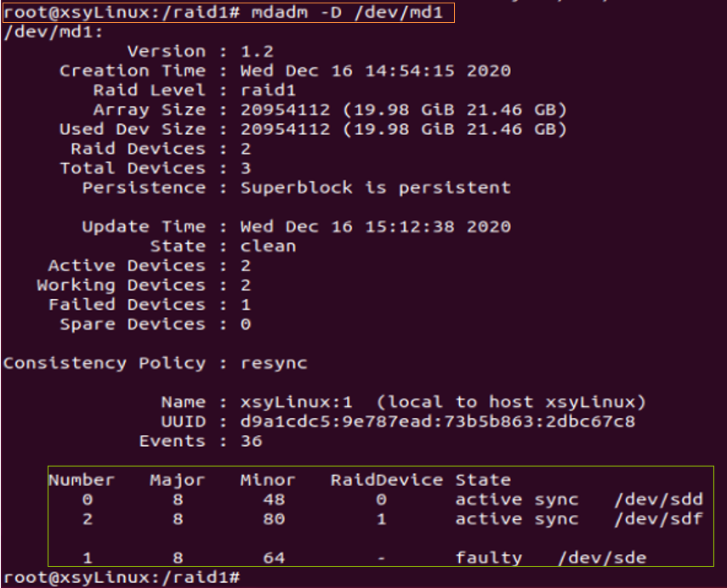Click 'active sync' in the /dev/sdf row

(x=516, y=519)
